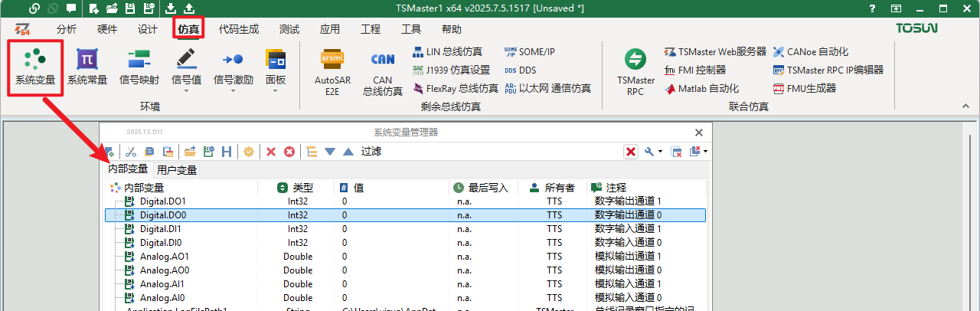Open CANoe 自动化
The height and width of the screenshot is (311, 980).
coord(811,52)
